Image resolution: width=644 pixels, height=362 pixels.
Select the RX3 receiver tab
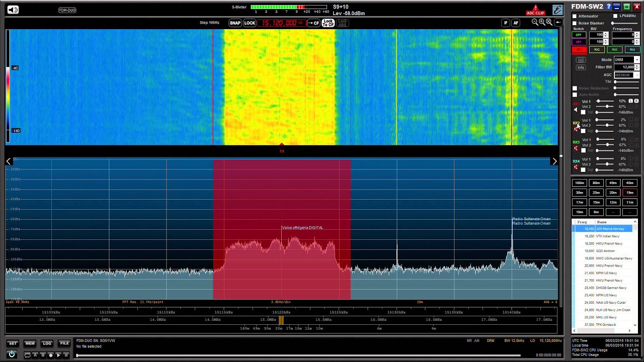click(x=615, y=50)
